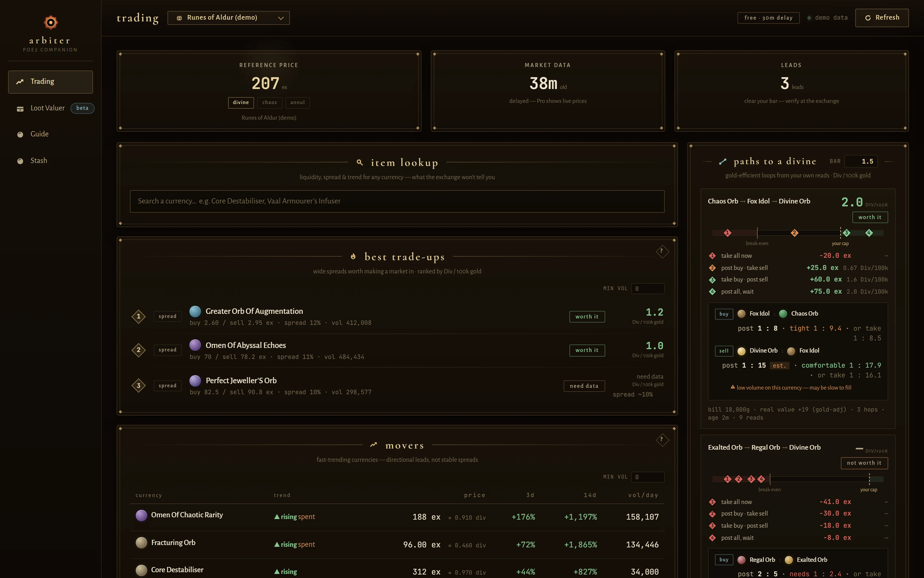The width and height of the screenshot is (924, 578).
Task: Click not worth it badge on Exalted Orb path
Action: click(864, 463)
